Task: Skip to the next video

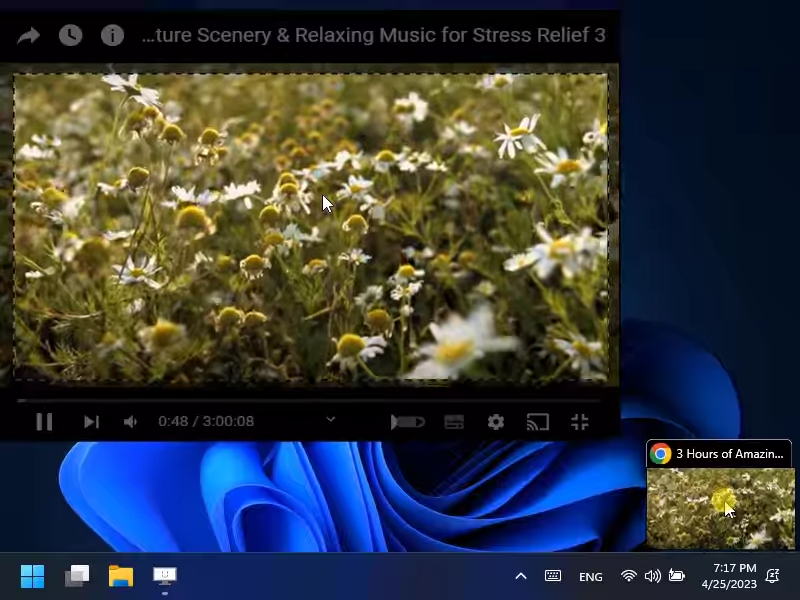Action: [x=91, y=422]
